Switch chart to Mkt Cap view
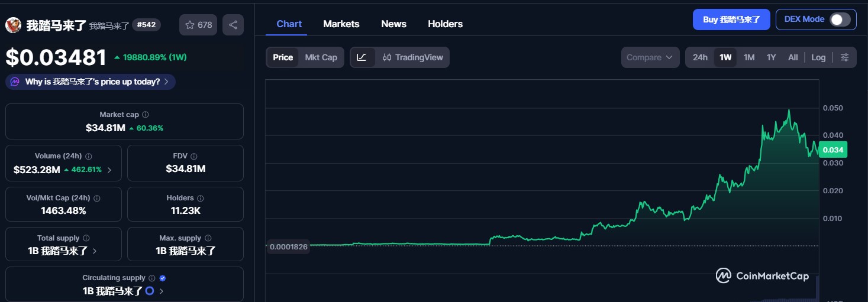 click(321, 57)
